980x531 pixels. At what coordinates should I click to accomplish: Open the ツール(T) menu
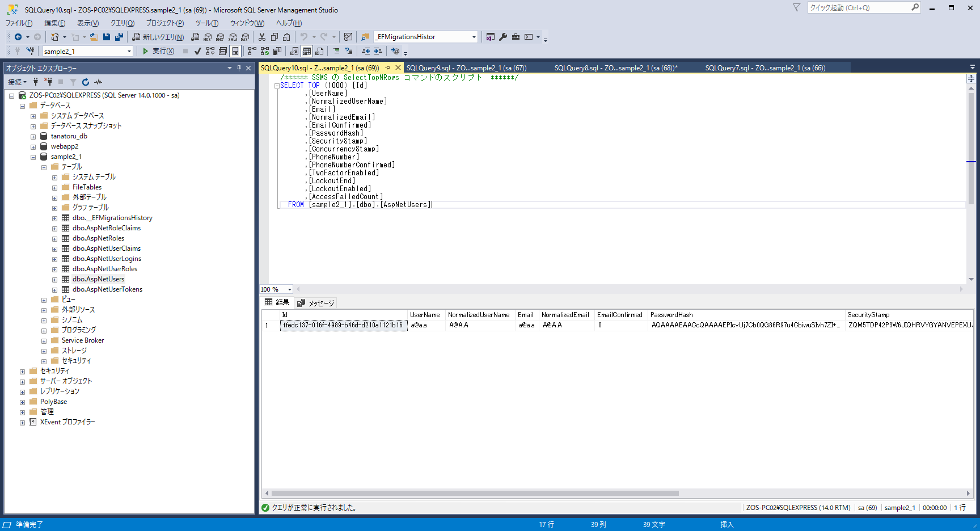[207, 23]
